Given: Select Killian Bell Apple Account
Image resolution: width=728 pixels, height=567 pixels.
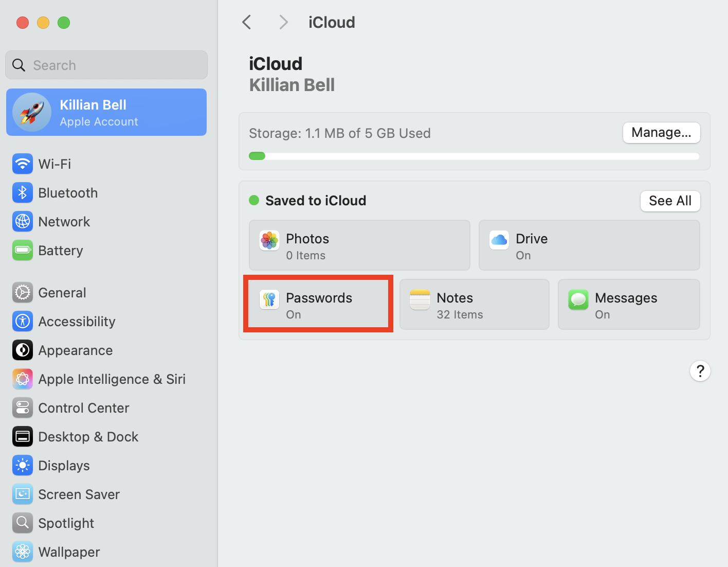Looking at the screenshot, I should 106,112.
